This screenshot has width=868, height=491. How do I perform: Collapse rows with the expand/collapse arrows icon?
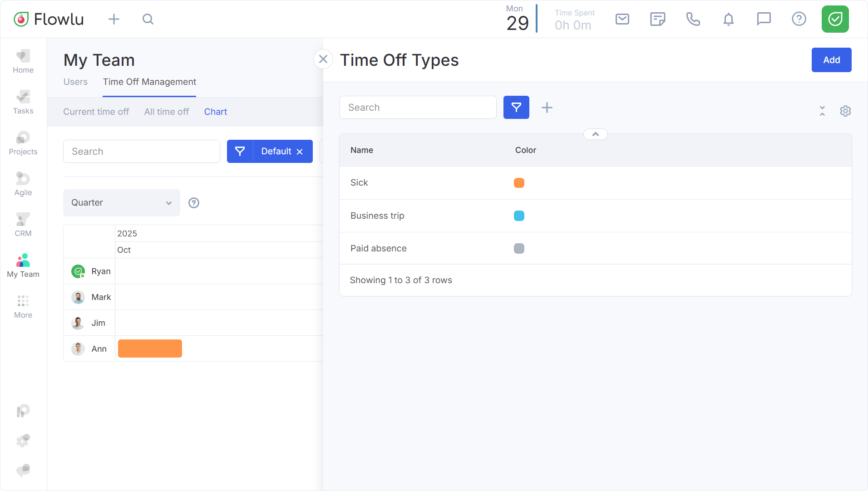pyautogui.click(x=822, y=111)
